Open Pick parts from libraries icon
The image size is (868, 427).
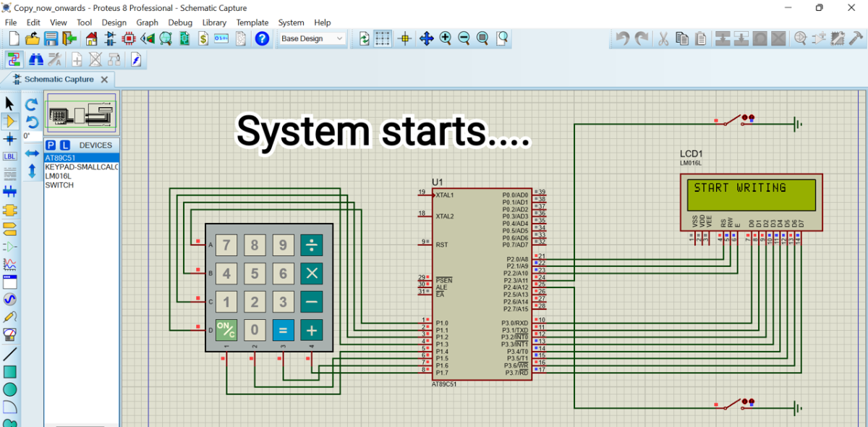800,38
